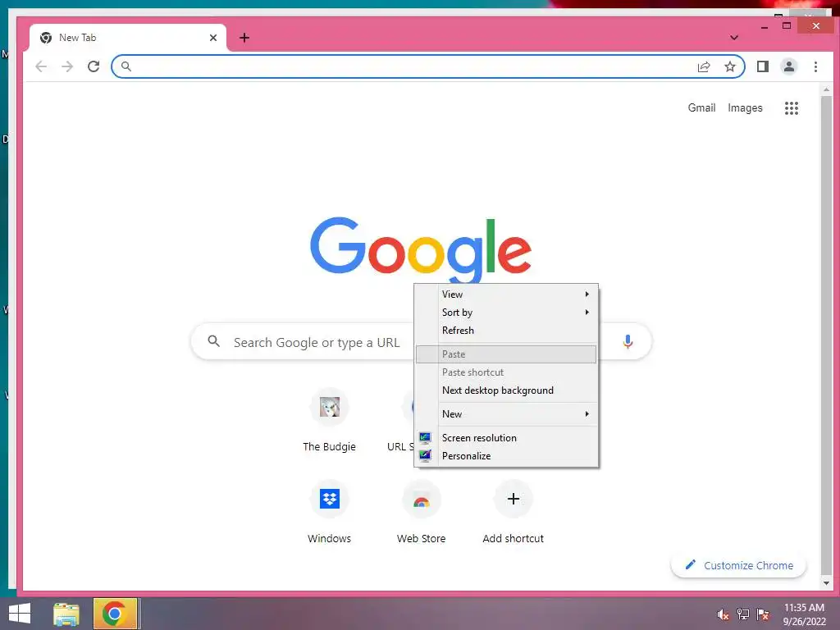The width and height of the screenshot is (840, 630).
Task: Click the search magnifier in Google box
Action: tap(214, 341)
